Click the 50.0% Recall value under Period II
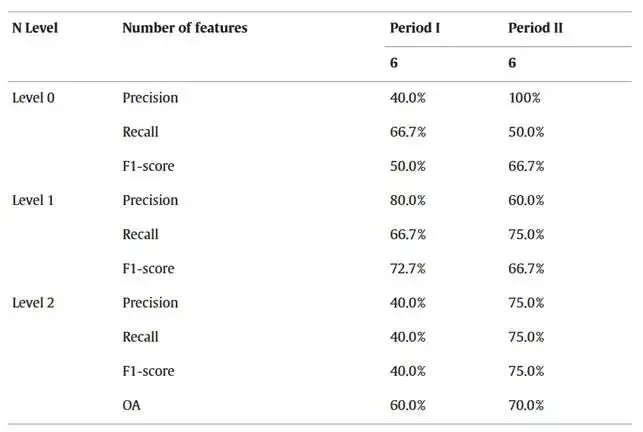Screen dimensions: 643x432 coord(526,132)
